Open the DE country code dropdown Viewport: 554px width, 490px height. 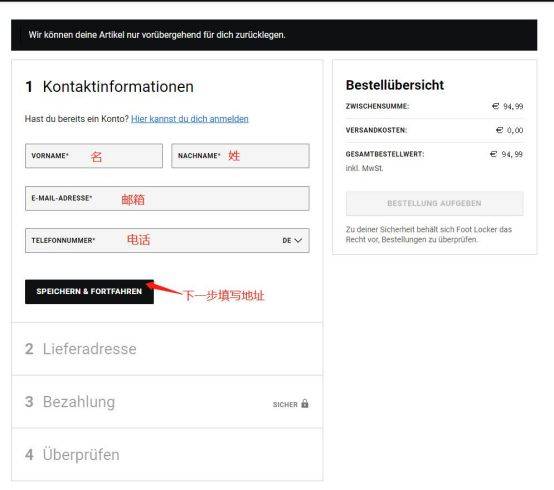coord(292,241)
